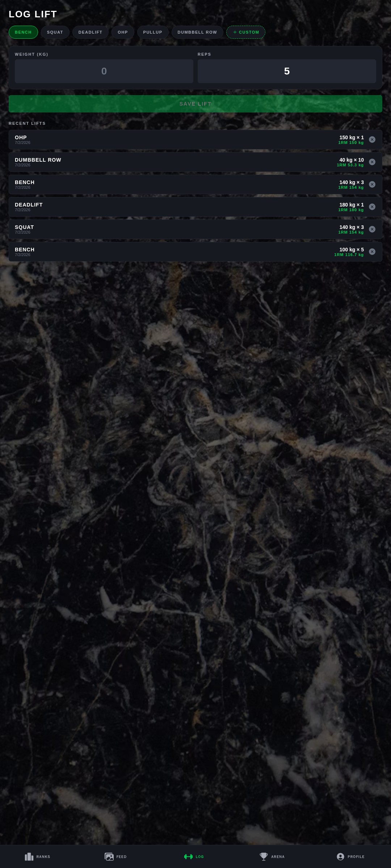Image resolution: width=391 pixels, height=868 pixels.
Task: Open the Feed image icon
Action: [x=109, y=856]
